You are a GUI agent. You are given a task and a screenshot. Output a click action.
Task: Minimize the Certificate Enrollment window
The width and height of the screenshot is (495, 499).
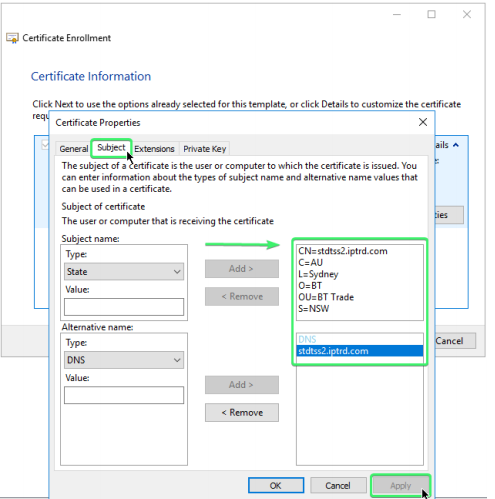(x=397, y=14)
